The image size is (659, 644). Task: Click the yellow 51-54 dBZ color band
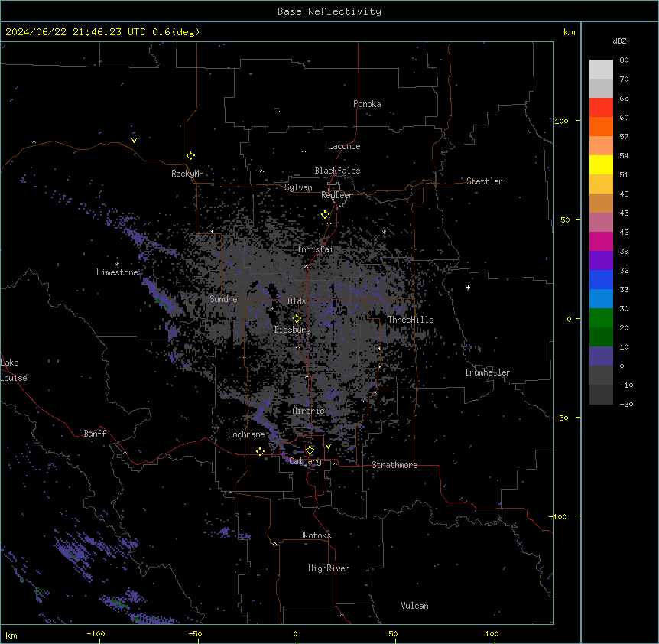click(601, 164)
